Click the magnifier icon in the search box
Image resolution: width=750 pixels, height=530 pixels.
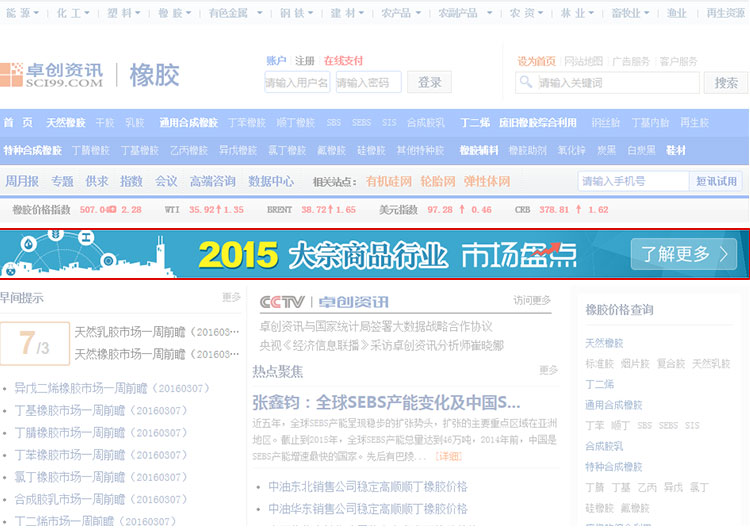point(527,82)
